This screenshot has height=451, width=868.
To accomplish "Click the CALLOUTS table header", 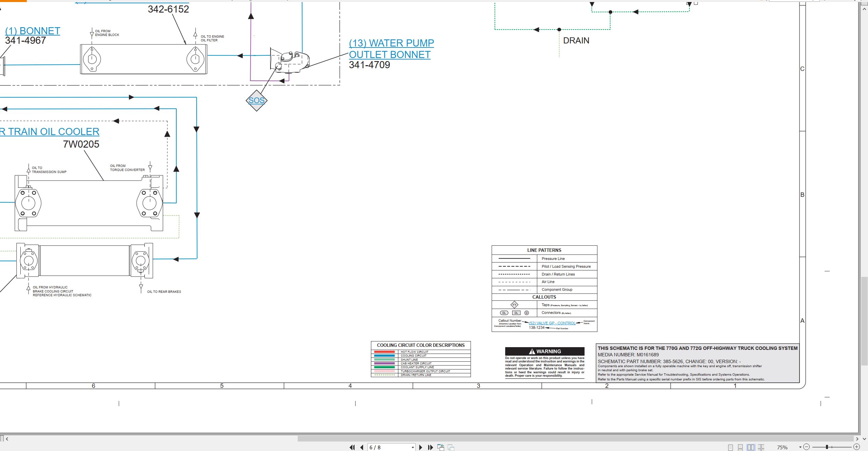I will pos(544,297).
